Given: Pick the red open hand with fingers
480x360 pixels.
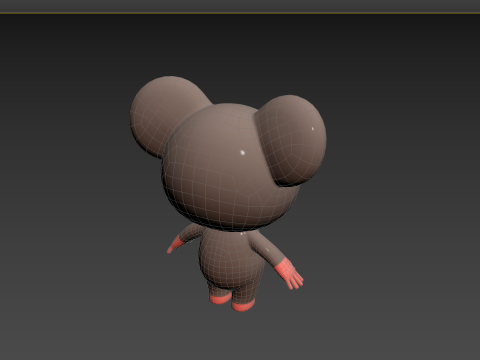Looking at the screenshot, I should pos(289,274).
